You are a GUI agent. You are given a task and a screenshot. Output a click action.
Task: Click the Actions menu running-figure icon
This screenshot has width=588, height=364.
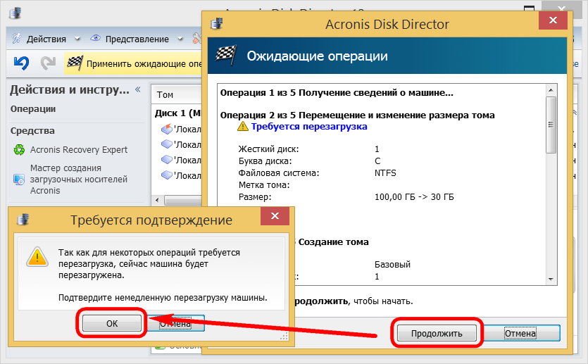16,39
